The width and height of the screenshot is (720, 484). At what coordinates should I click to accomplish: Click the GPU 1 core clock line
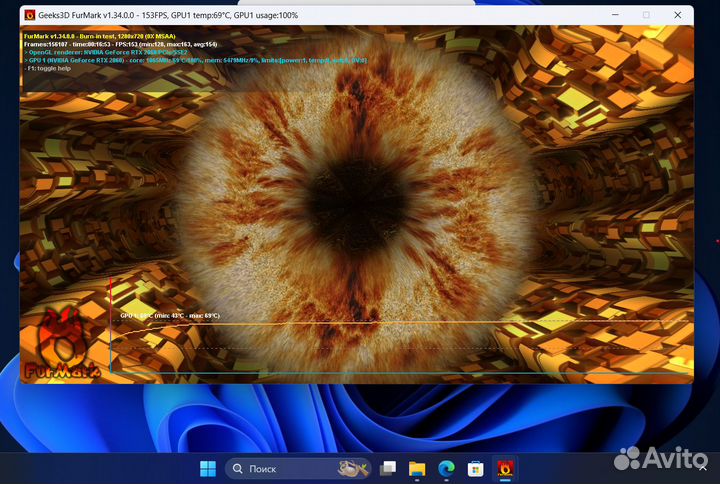(196, 60)
